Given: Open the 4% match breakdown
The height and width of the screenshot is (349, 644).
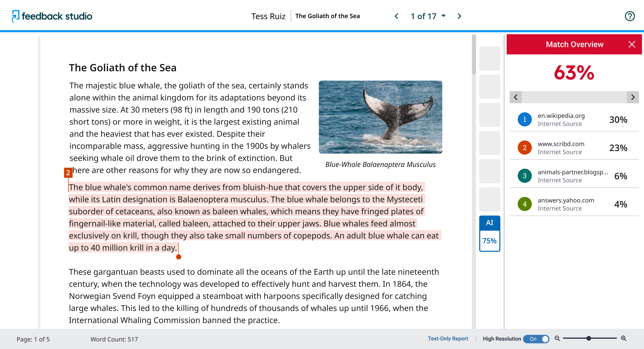Looking at the screenshot, I should (x=620, y=204).
